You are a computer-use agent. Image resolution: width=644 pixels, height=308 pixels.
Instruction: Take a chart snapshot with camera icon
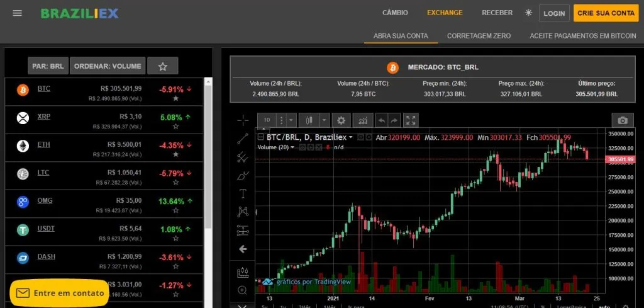(x=623, y=120)
